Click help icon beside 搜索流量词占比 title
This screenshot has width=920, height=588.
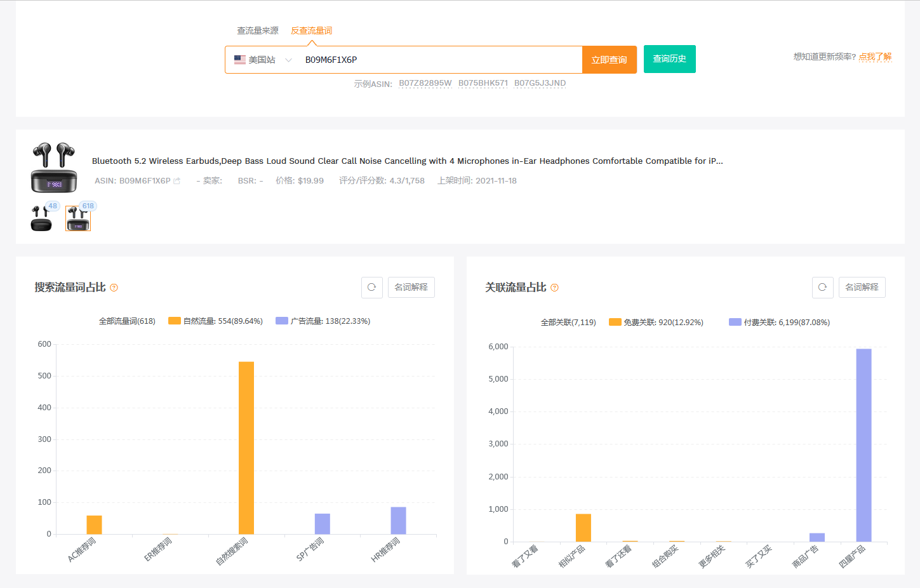coord(114,288)
